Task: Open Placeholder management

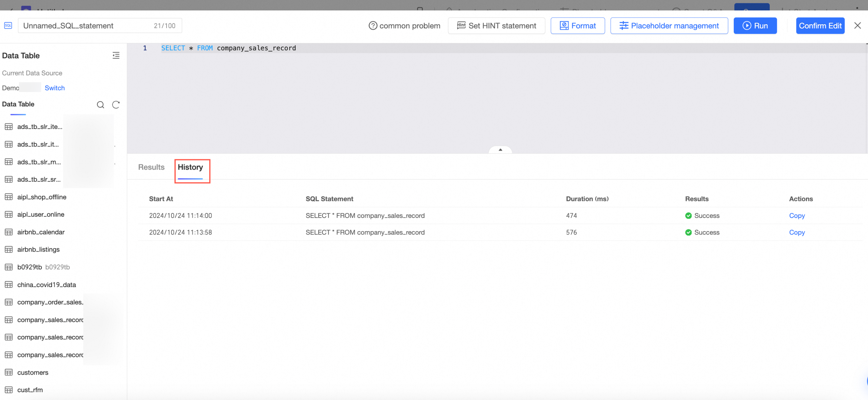Action: (669, 25)
